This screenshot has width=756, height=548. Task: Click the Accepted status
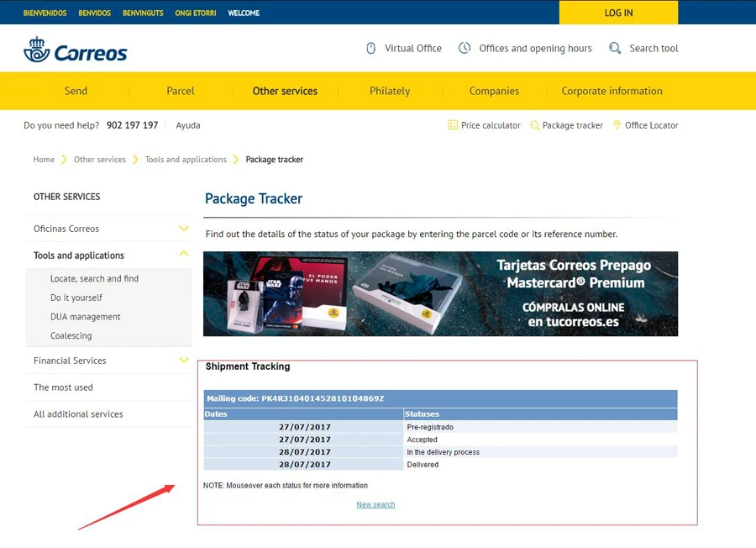(422, 440)
